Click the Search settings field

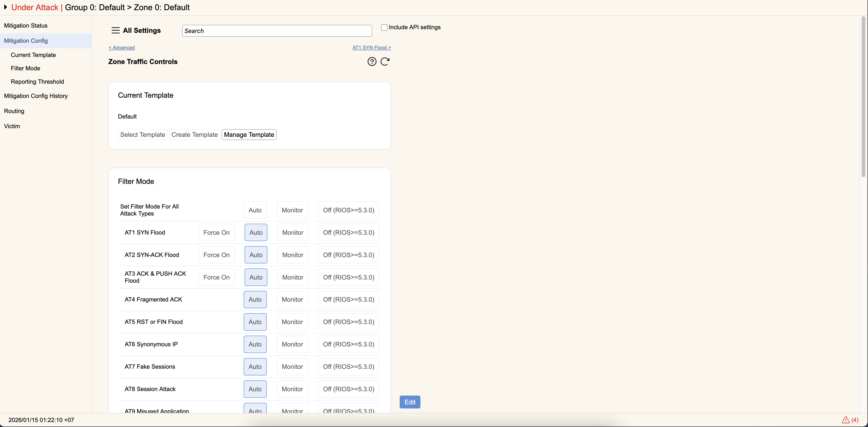click(277, 31)
